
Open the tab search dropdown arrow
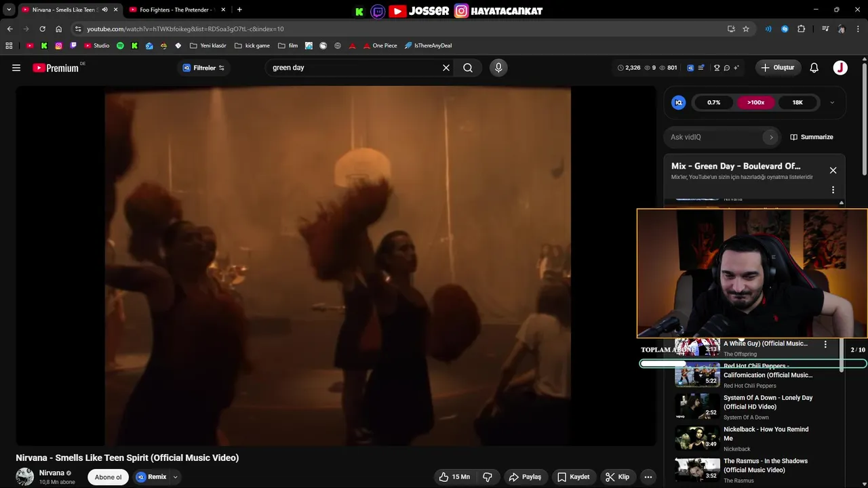pos(8,9)
